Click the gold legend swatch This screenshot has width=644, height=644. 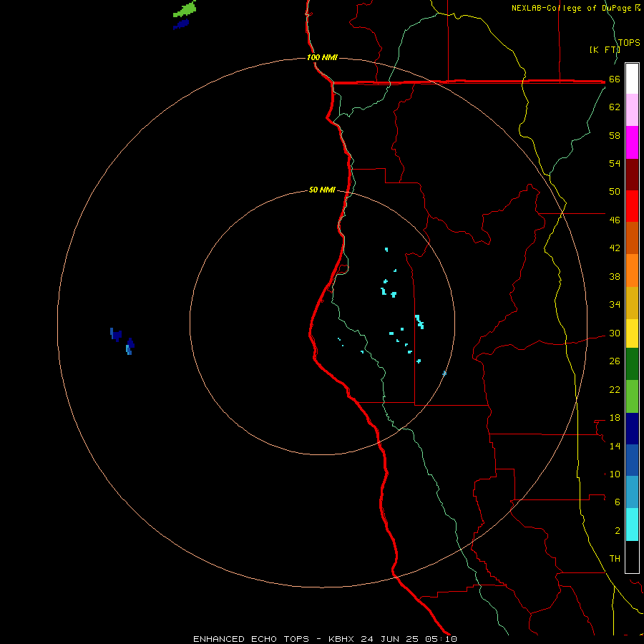[632, 303]
